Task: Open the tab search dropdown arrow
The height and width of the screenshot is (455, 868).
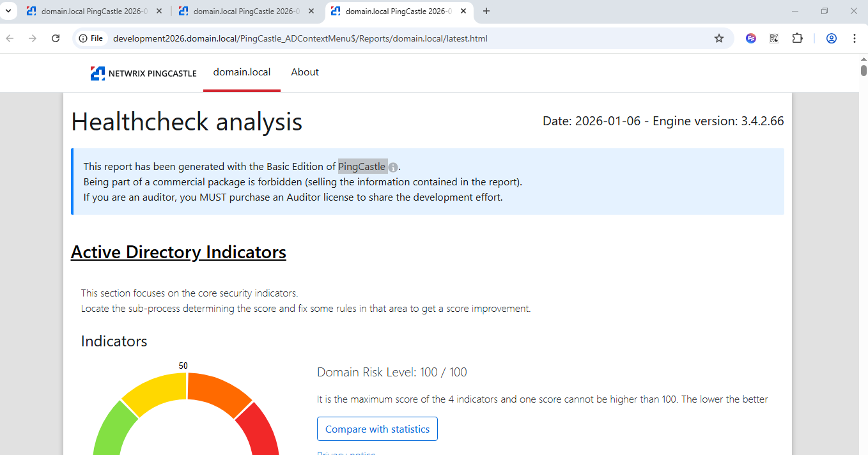Action: [x=8, y=11]
